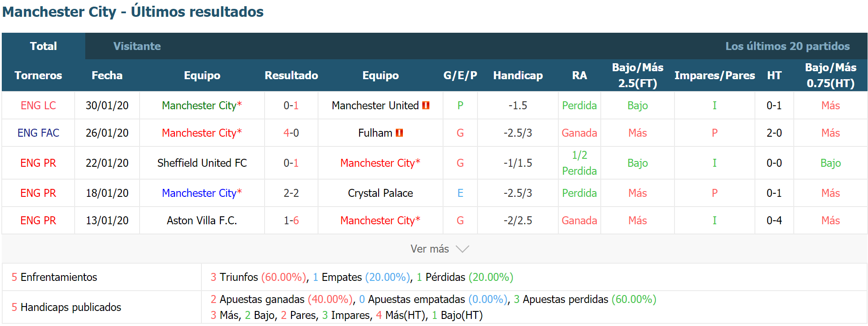The image size is (868, 326).
Task: Click the 2-2 result versus Crystal Palace
Action: (x=291, y=193)
